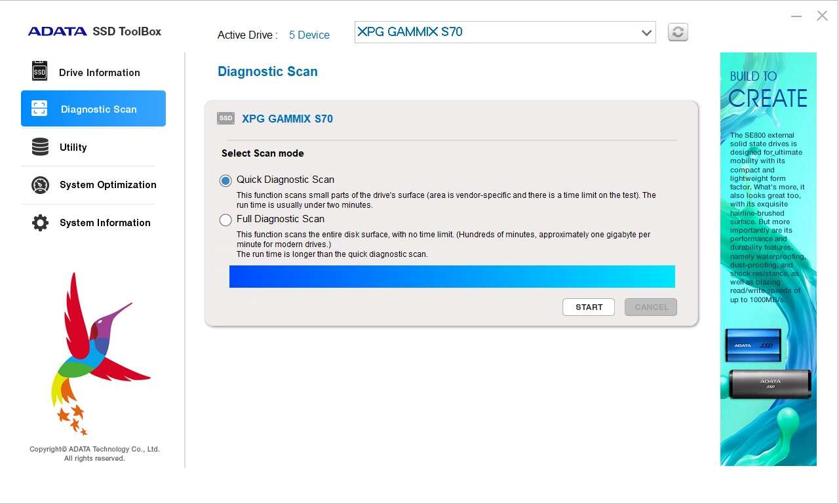Click the ADATA SSD ToolBox title logo
Screen dimensions: 839x504
pyautogui.click(x=94, y=31)
